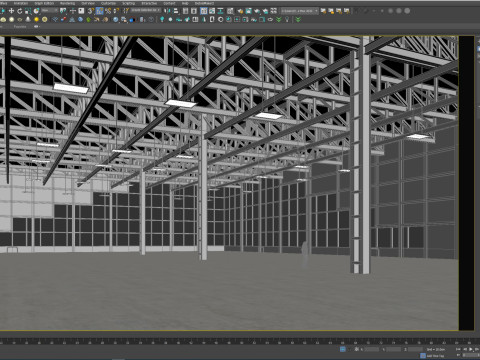Toggle the Ribbon display
480x360 pixels.
point(204,11)
